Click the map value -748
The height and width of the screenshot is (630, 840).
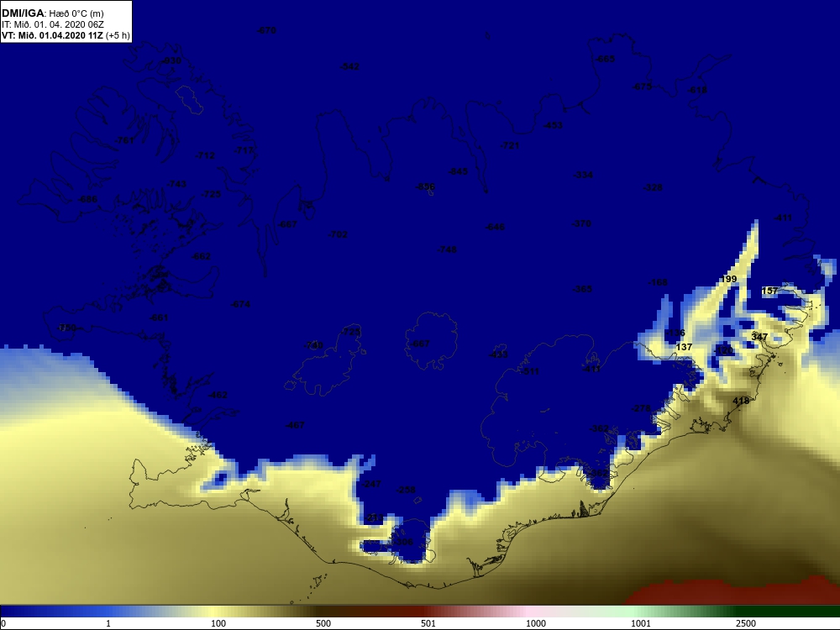click(448, 249)
